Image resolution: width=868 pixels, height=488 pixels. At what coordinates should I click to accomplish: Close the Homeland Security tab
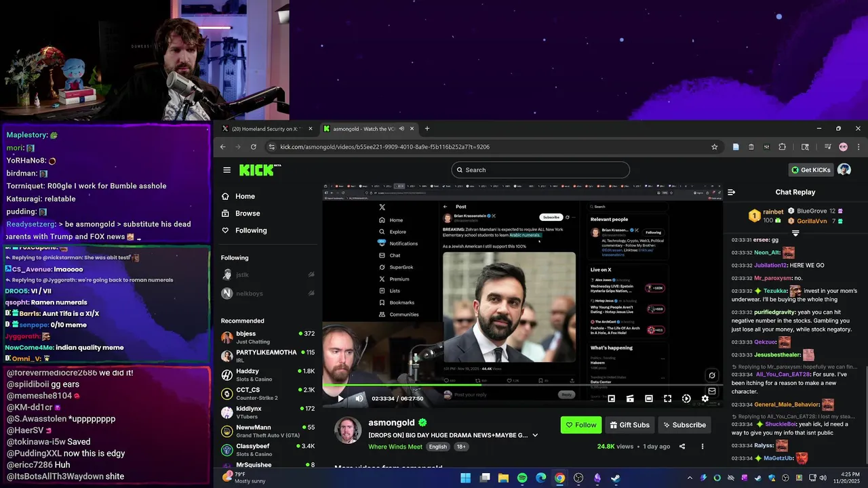click(x=310, y=129)
